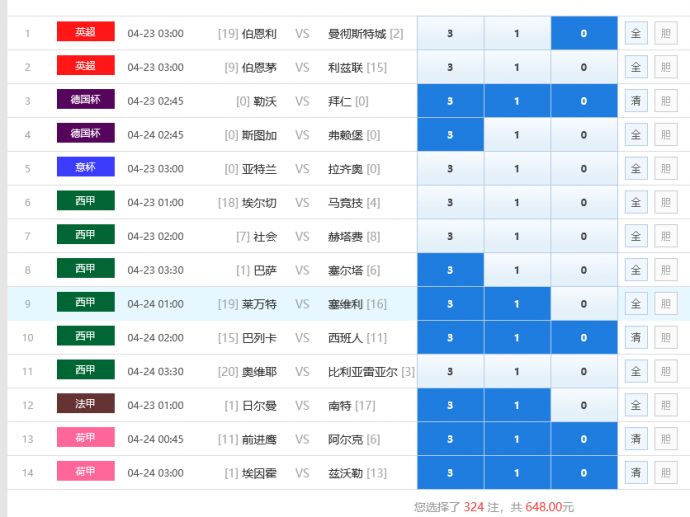690x517 pixels.
Task: Toggle draw 1 for 伯恩茅 vs 利兹联
Action: point(517,67)
